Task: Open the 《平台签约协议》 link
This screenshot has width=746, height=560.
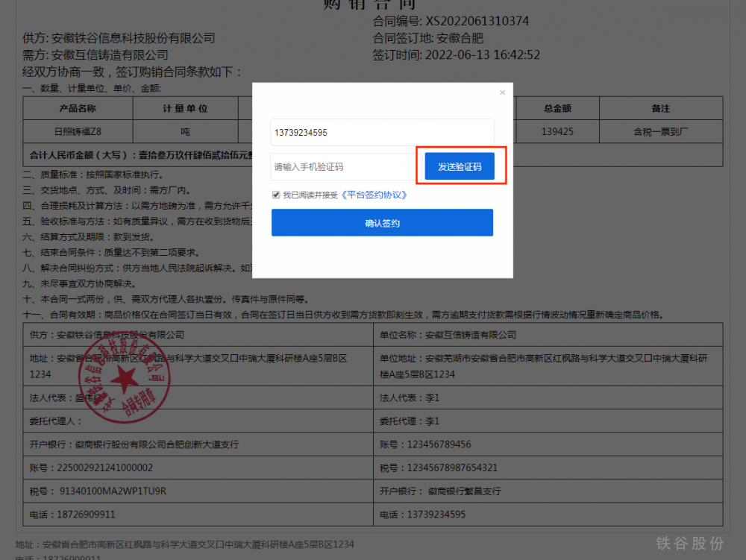Action: tap(374, 195)
